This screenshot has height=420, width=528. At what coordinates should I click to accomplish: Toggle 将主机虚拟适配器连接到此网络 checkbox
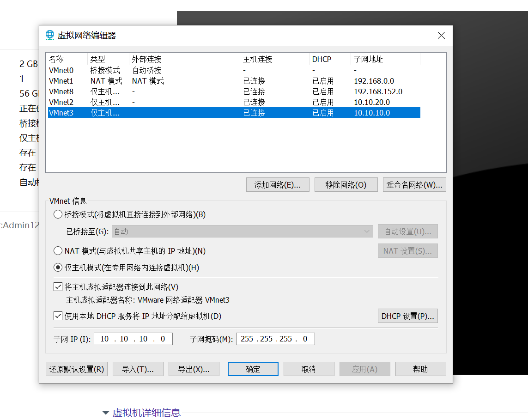pos(58,286)
